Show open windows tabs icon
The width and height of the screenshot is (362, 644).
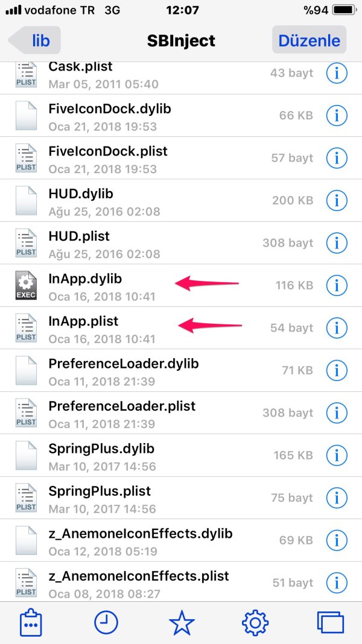(x=330, y=622)
